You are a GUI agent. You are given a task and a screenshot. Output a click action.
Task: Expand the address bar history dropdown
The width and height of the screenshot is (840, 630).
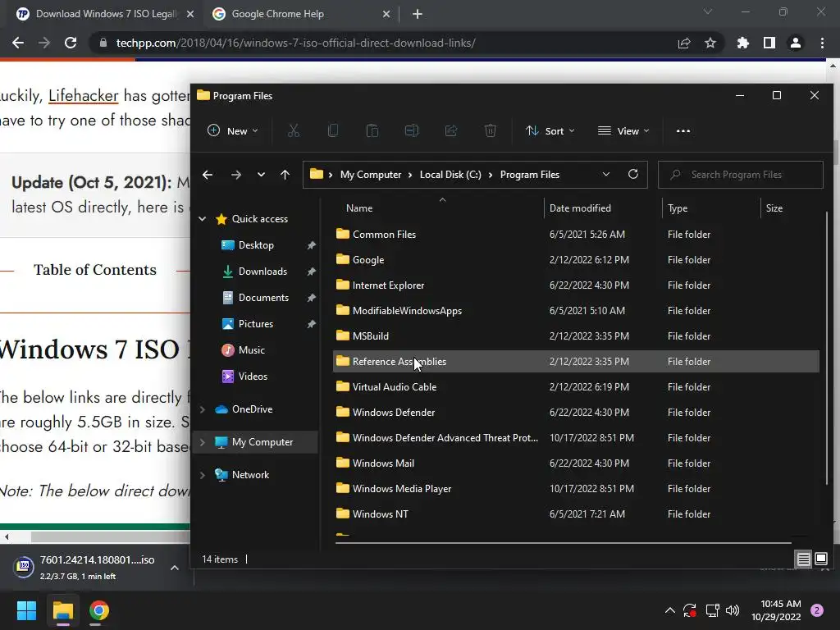606,174
